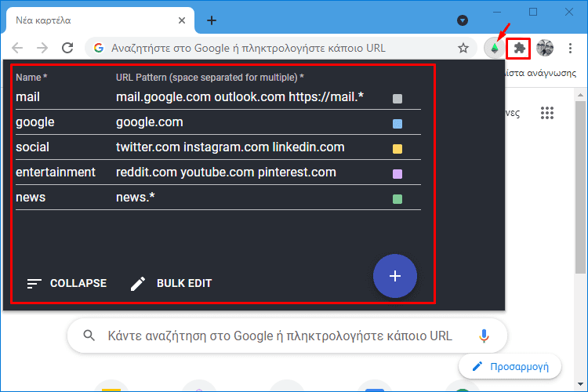The image size is (588, 392).
Task: Open a new tab with the plus button
Action: pyautogui.click(x=212, y=20)
